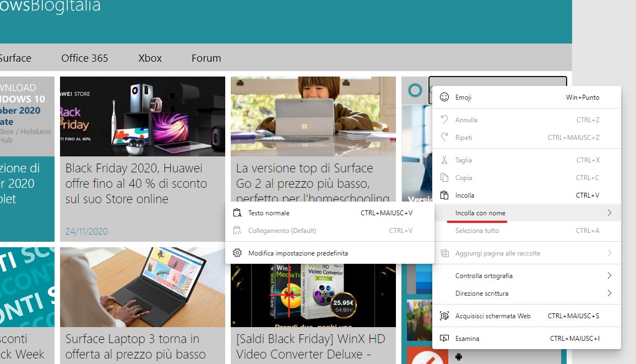This screenshot has height=364, width=636.
Task: Click the Copia pages icon
Action: point(444,177)
